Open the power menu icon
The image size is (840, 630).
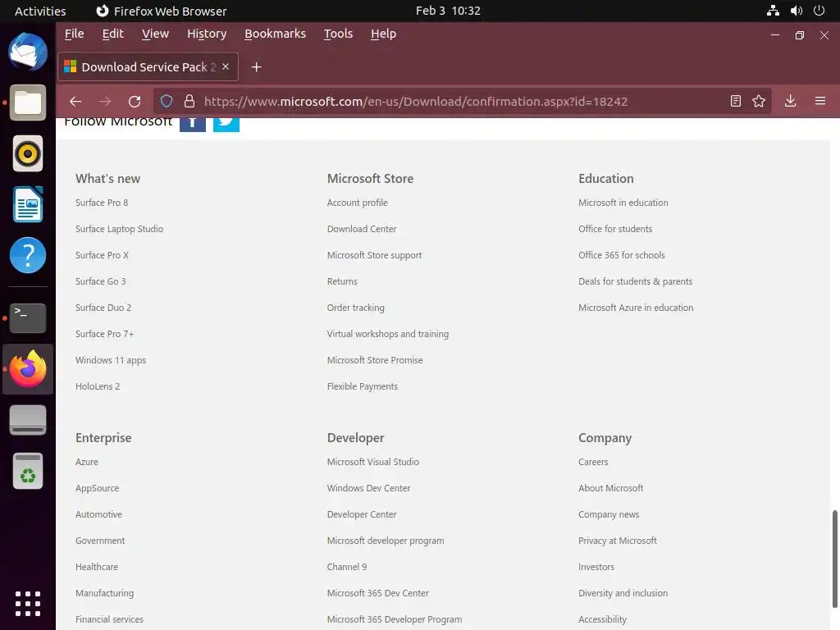point(819,11)
